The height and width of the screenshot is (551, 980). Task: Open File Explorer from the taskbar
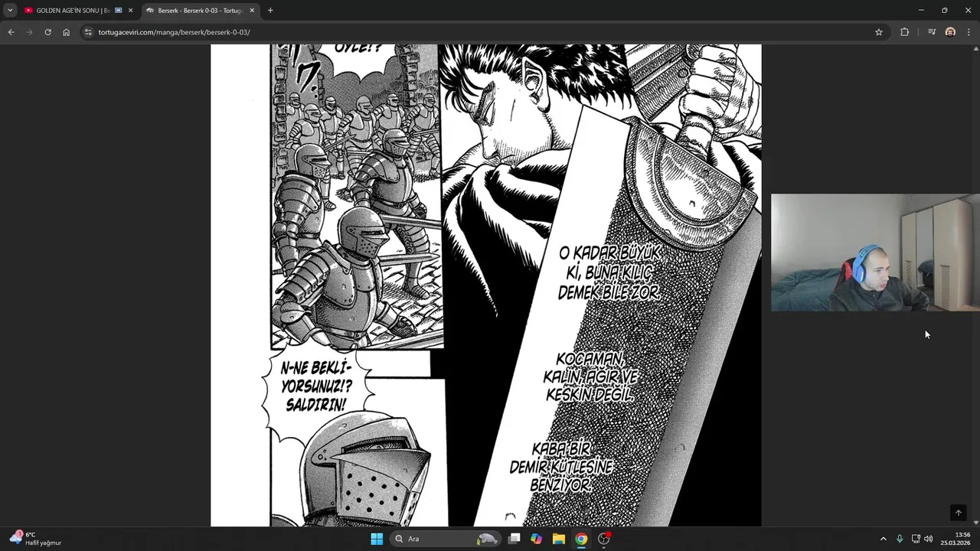[559, 539]
